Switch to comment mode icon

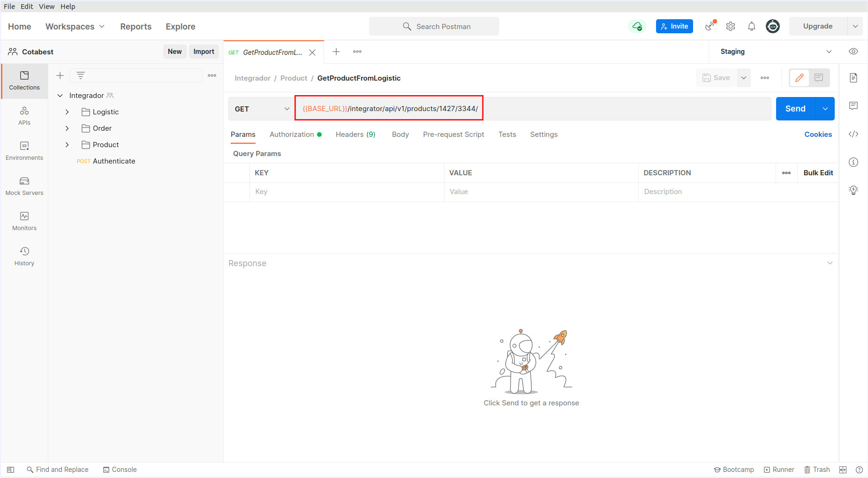(x=819, y=78)
